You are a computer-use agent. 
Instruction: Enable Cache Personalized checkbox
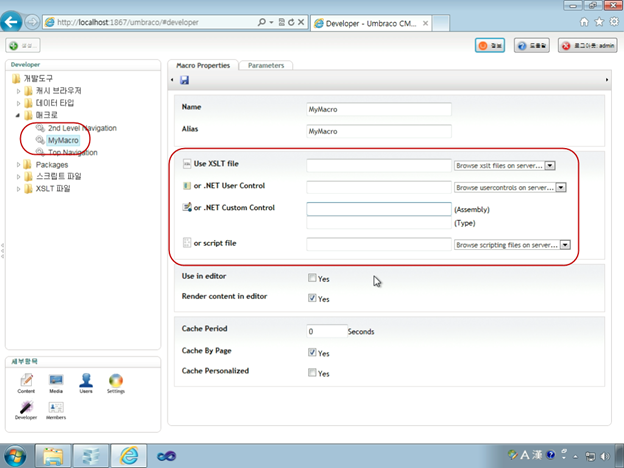click(312, 372)
